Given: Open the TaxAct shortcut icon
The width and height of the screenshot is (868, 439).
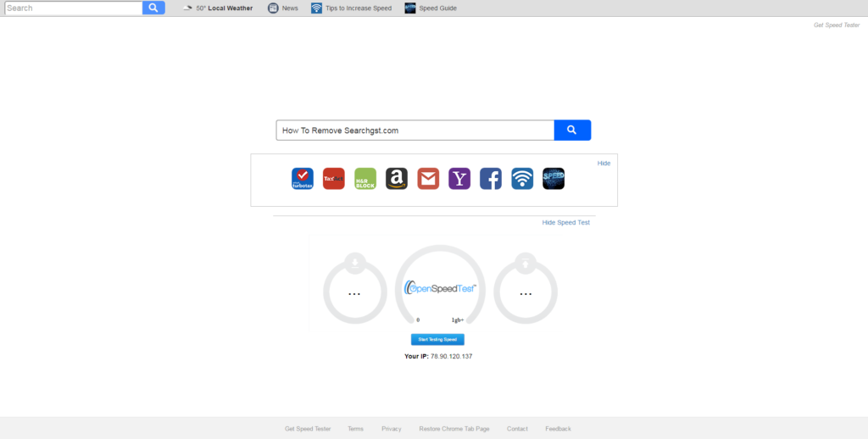Looking at the screenshot, I should coord(334,179).
